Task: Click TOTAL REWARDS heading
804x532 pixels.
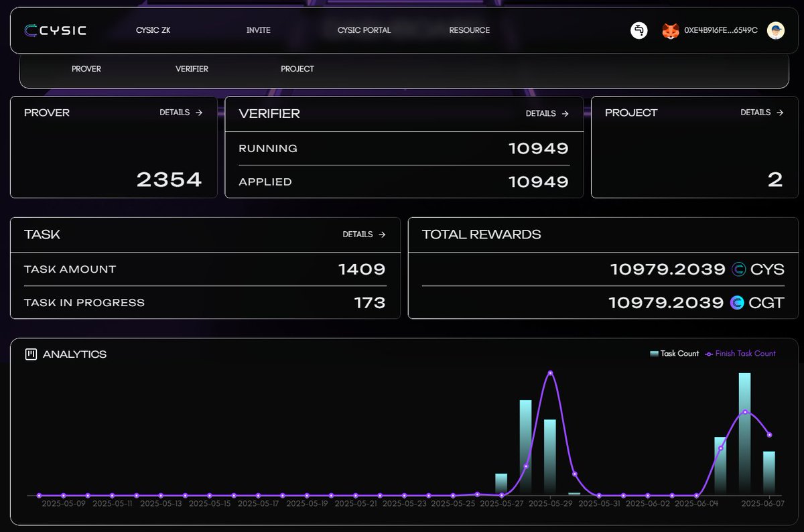Action: coord(482,235)
